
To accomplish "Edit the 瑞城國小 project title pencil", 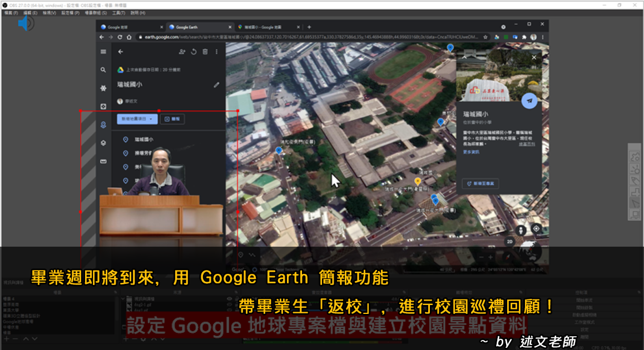I will 216,85.
